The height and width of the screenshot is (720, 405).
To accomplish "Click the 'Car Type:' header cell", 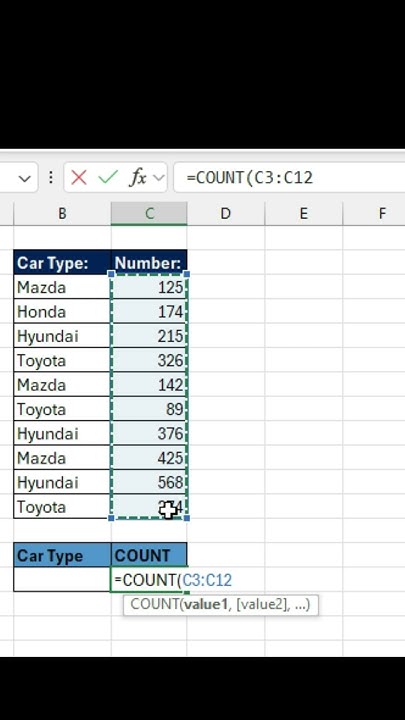I will point(62,263).
